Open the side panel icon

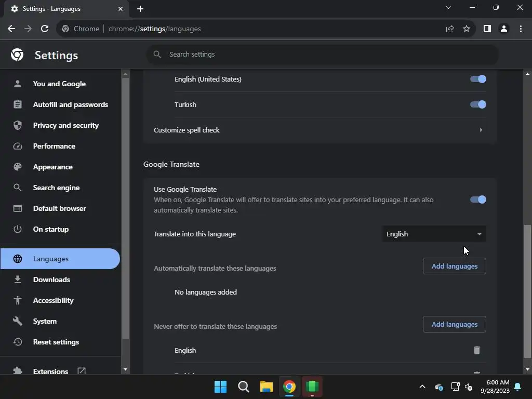[x=487, y=29]
